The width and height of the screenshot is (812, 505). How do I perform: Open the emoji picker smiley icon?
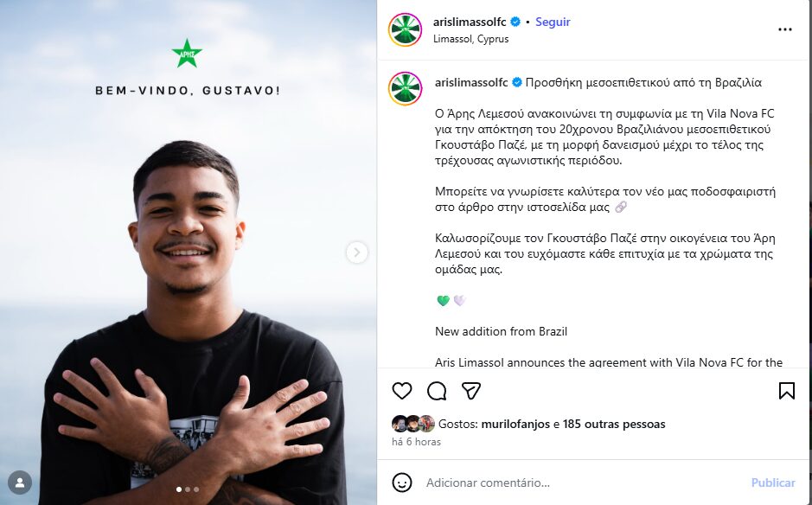click(402, 483)
